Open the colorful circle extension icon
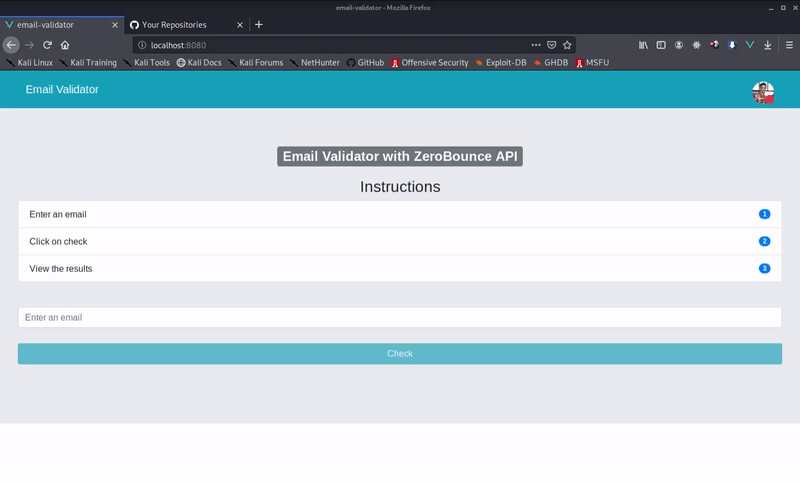Screen dimensions: 800x482 [714, 45]
